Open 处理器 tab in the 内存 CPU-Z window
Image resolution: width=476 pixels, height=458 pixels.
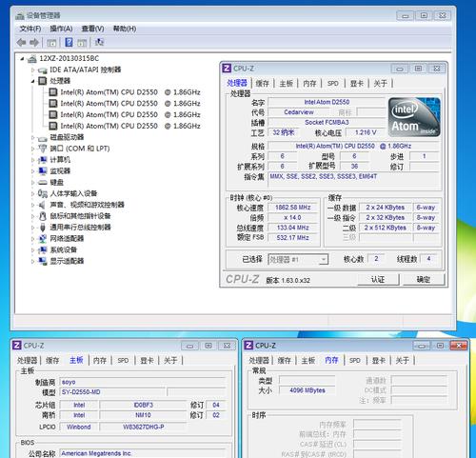coord(259,360)
